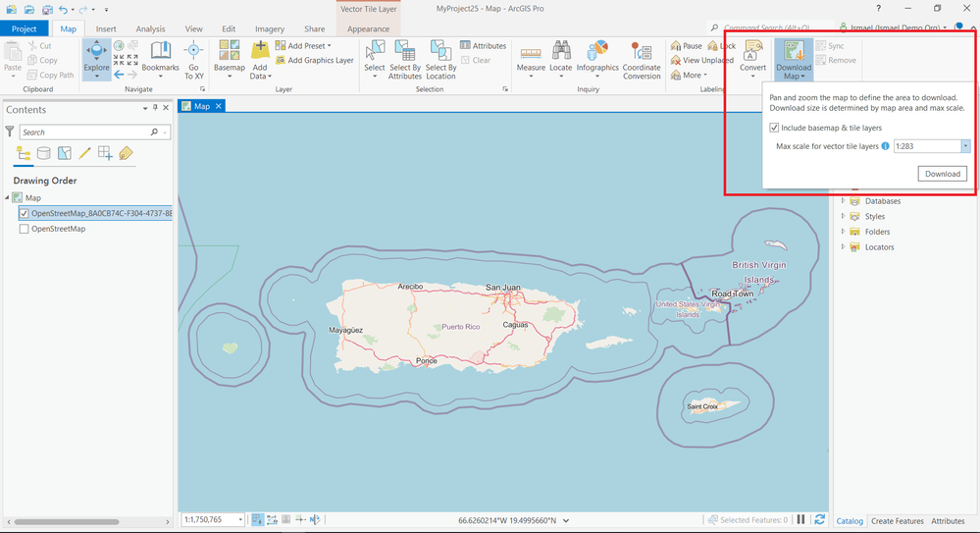Open the labeling More dropdown
Viewport: 980px width, 533px height.
pos(689,75)
